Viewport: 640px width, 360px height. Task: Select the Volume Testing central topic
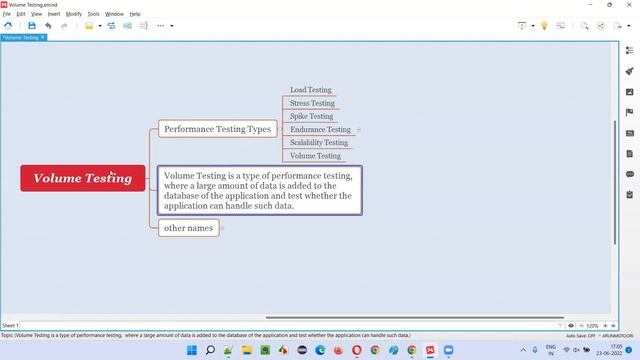click(83, 178)
